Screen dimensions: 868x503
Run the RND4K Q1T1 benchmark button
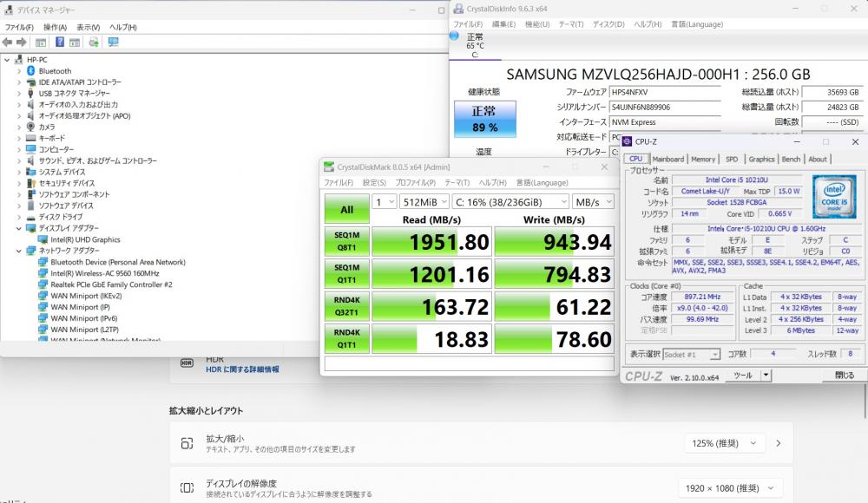(x=347, y=339)
